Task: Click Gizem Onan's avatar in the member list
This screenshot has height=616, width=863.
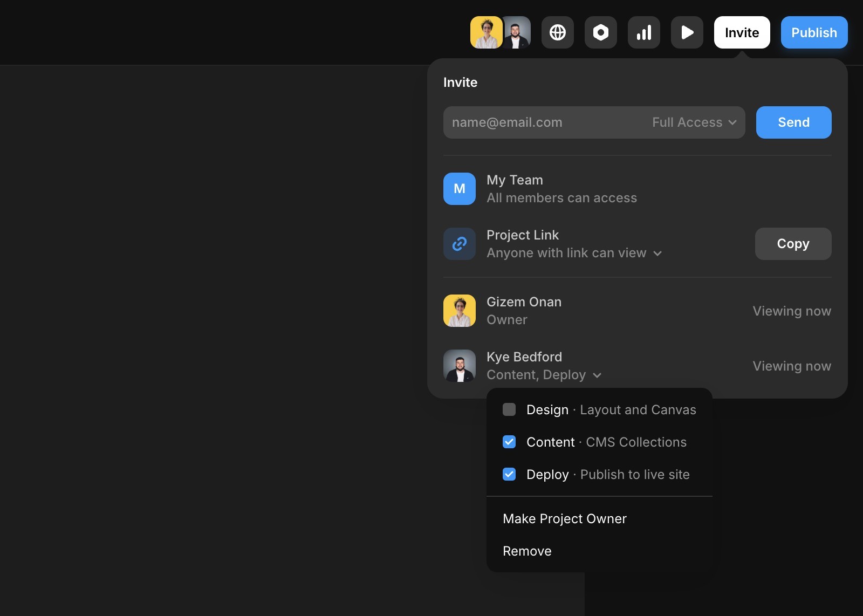Action: (x=460, y=311)
